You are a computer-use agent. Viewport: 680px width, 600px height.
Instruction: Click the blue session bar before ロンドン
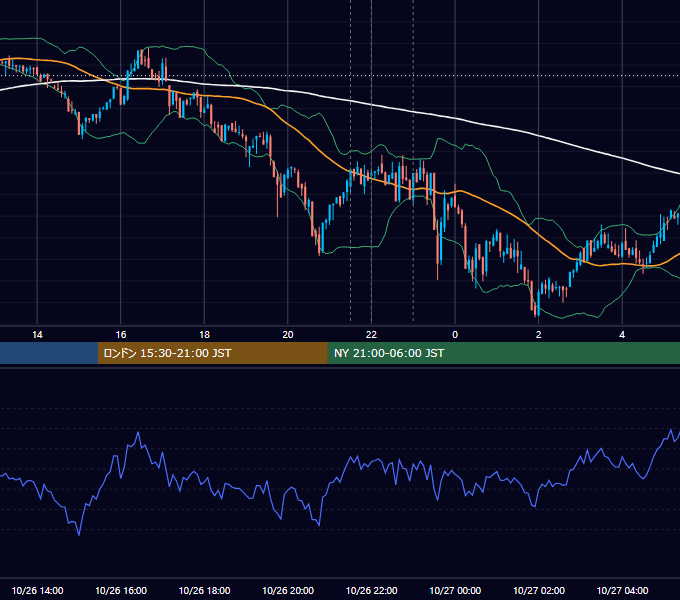(x=49, y=353)
